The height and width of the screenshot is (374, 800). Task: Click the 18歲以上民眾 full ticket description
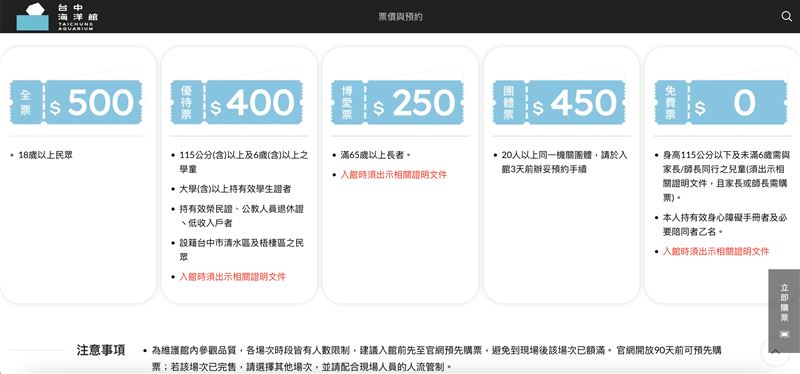pos(45,155)
